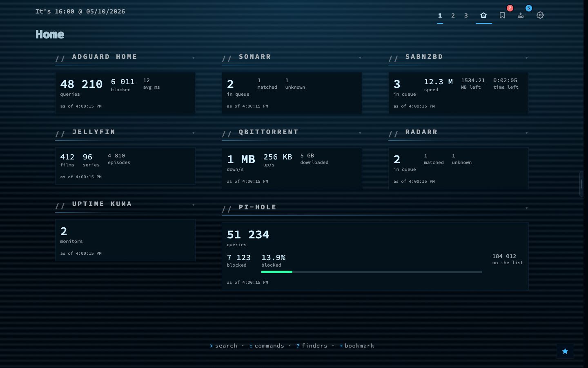Collapse the Uptime Kuma section arrow
Image resolution: width=588 pixels, height=368 pixels.
(194, 205)
